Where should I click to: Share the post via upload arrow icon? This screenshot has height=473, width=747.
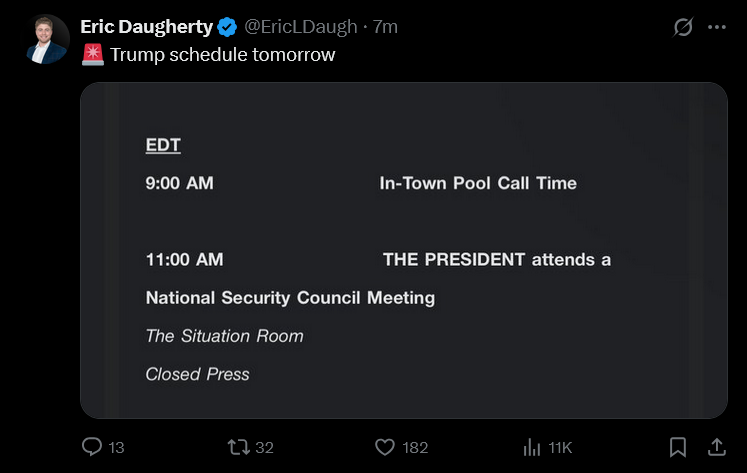coord(717,447)
